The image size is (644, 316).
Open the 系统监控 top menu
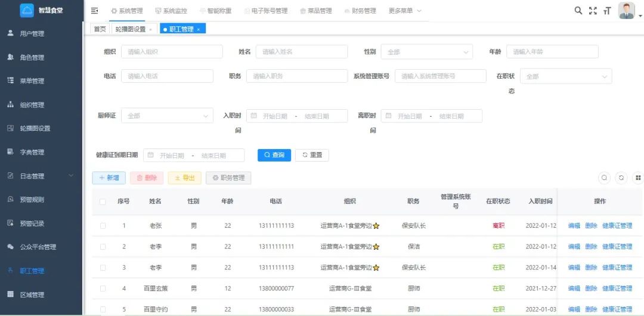tap(171, 11)
